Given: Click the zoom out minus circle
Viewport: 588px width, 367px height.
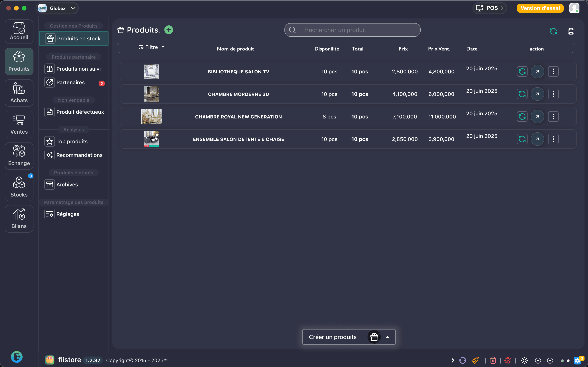Looking at the screenshot, I should (x=538, y=360).
